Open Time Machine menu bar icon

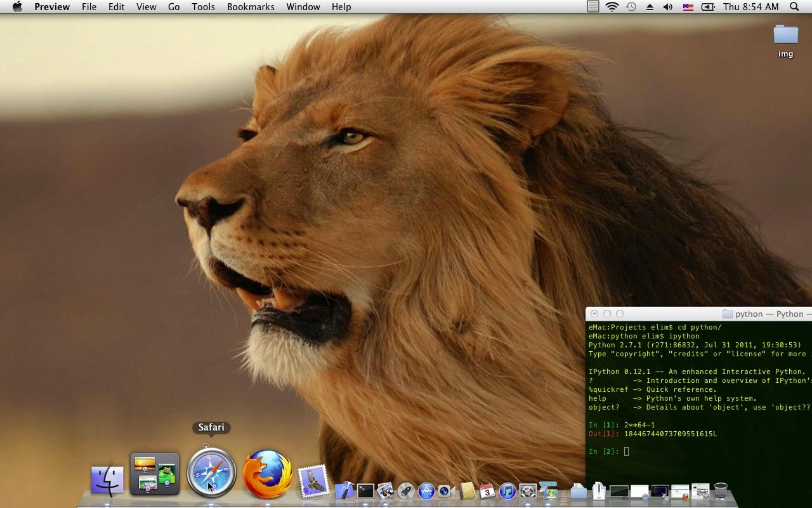coord(631,7)
